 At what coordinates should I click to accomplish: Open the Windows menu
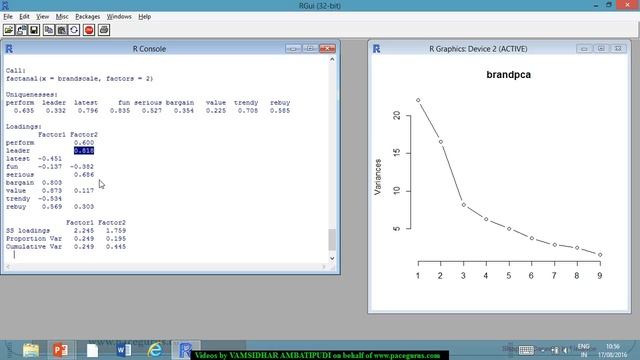tap(119, 17)
